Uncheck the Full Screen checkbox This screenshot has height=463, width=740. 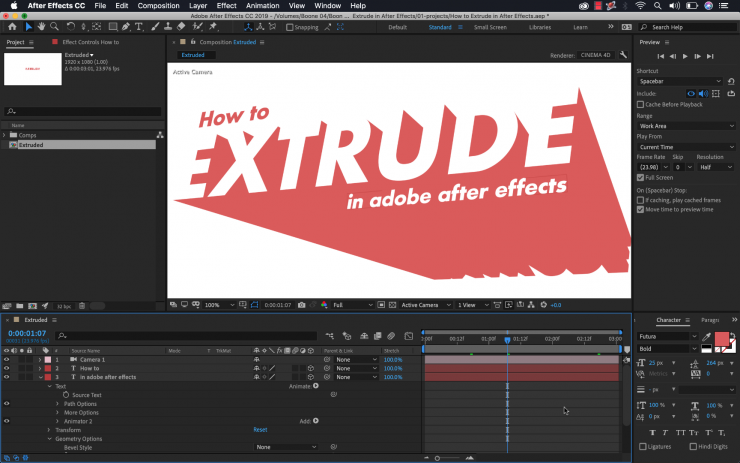pyautogui.click(x=641, y=177)
